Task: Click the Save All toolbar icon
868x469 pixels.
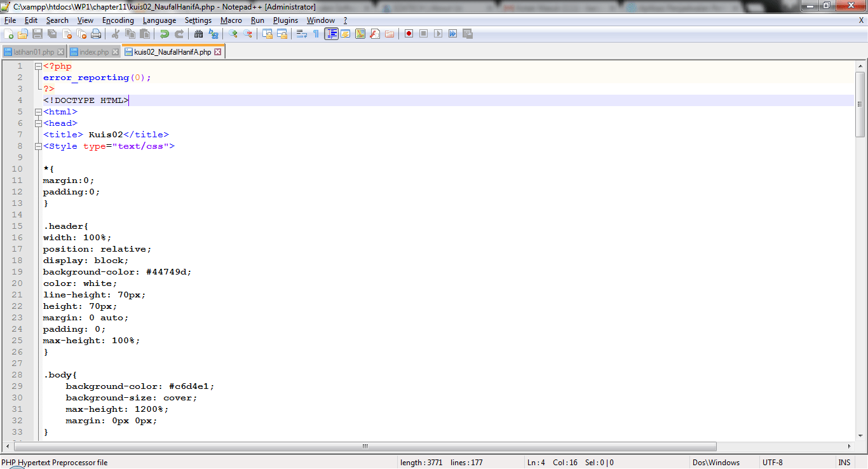Action: (x=52, y=34)
